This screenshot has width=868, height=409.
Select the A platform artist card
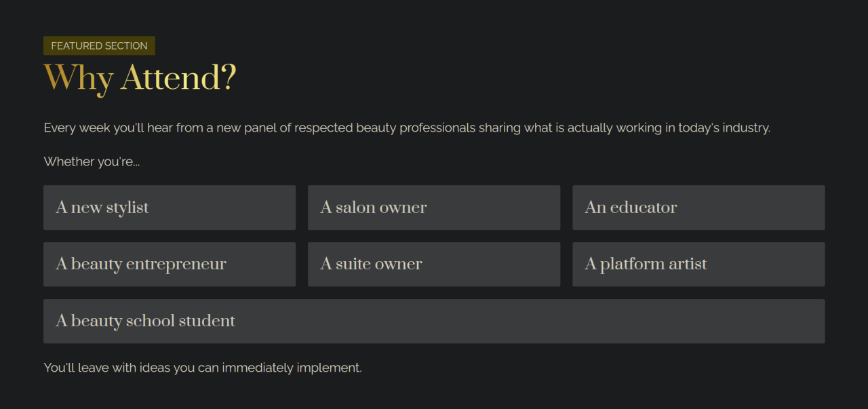(x=698, y=265)
